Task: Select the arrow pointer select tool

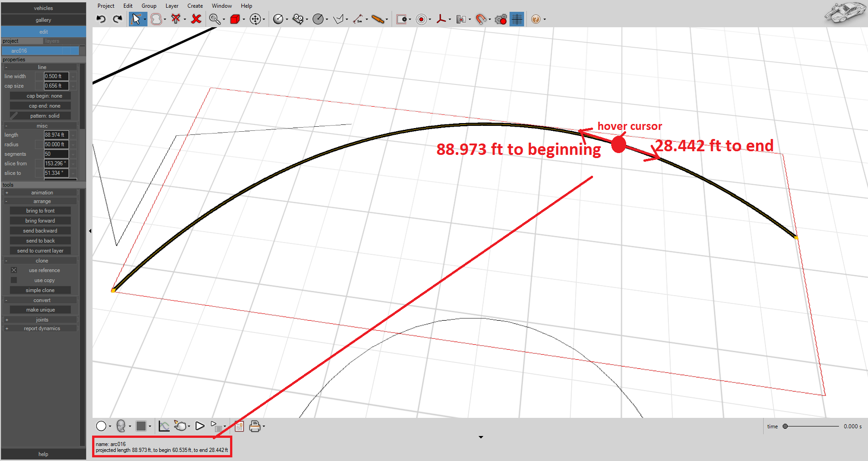Action: point(136,19)
